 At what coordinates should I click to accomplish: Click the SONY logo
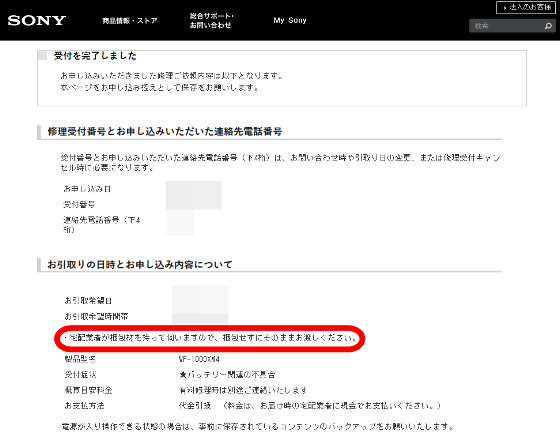pos(37,20)
